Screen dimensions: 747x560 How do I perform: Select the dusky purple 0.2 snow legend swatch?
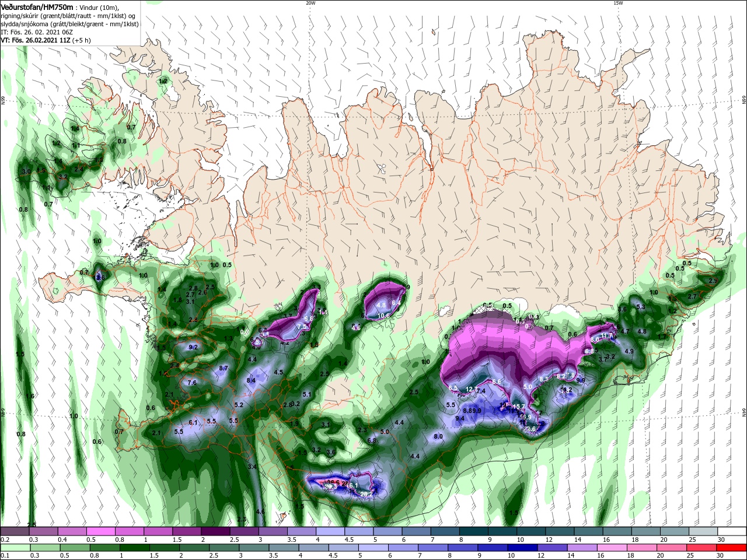tap(14, 531)
